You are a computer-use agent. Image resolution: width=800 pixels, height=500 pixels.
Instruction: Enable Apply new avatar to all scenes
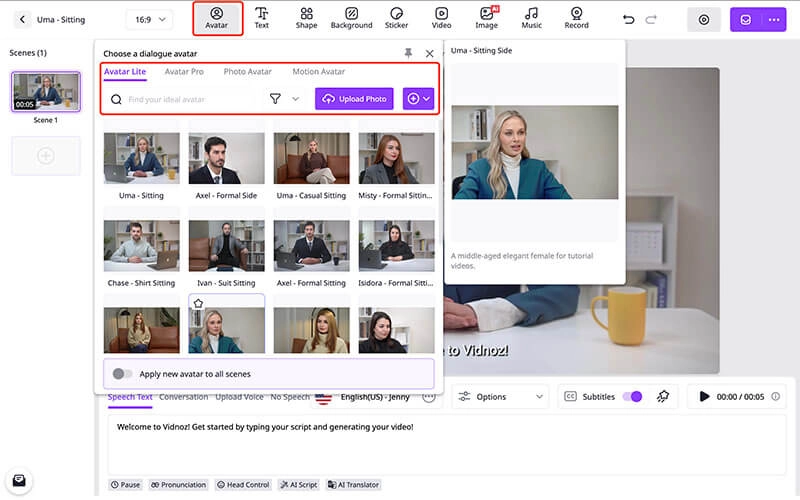coord(122,373)
